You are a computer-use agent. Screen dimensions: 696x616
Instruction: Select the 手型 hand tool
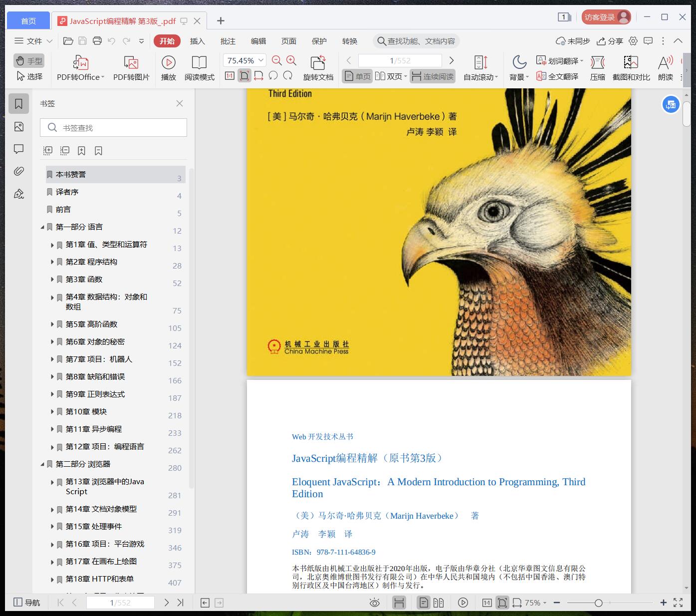click(29, 61)
